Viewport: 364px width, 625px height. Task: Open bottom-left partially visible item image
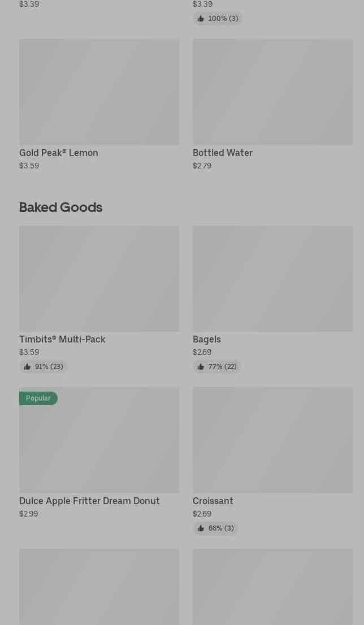click(99, 588)
